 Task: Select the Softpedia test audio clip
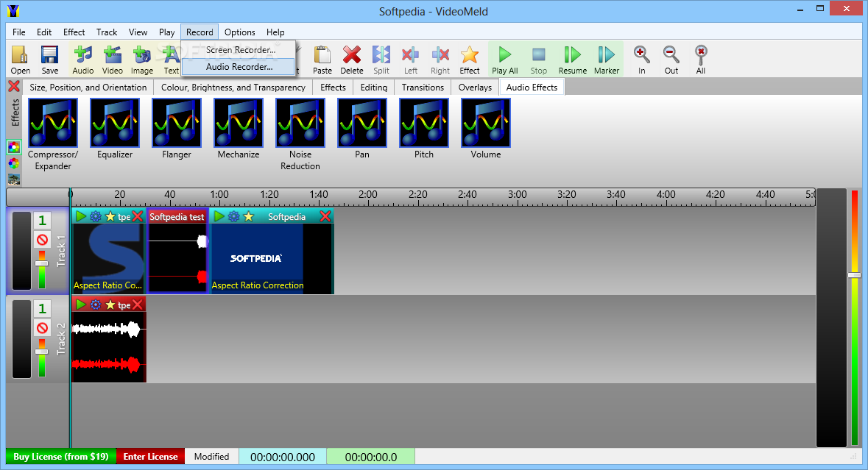coord(177,251)
